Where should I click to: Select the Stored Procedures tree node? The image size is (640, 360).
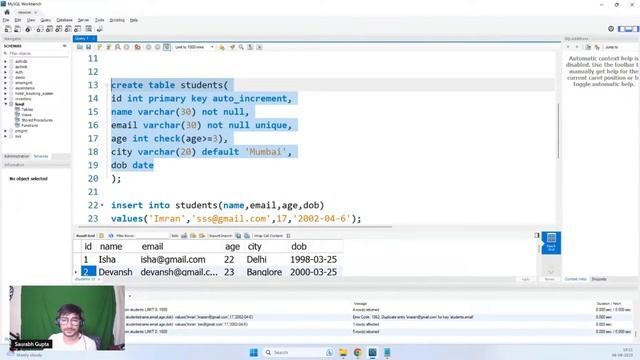click(x=37, y=120)
